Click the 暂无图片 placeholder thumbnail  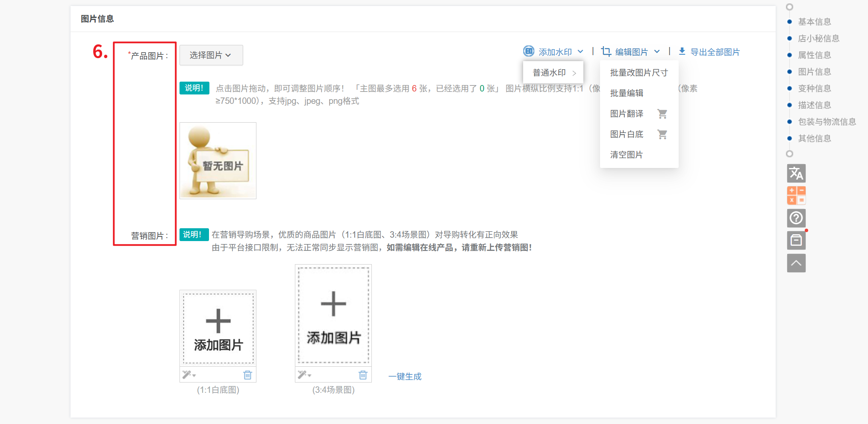[218, 161]
